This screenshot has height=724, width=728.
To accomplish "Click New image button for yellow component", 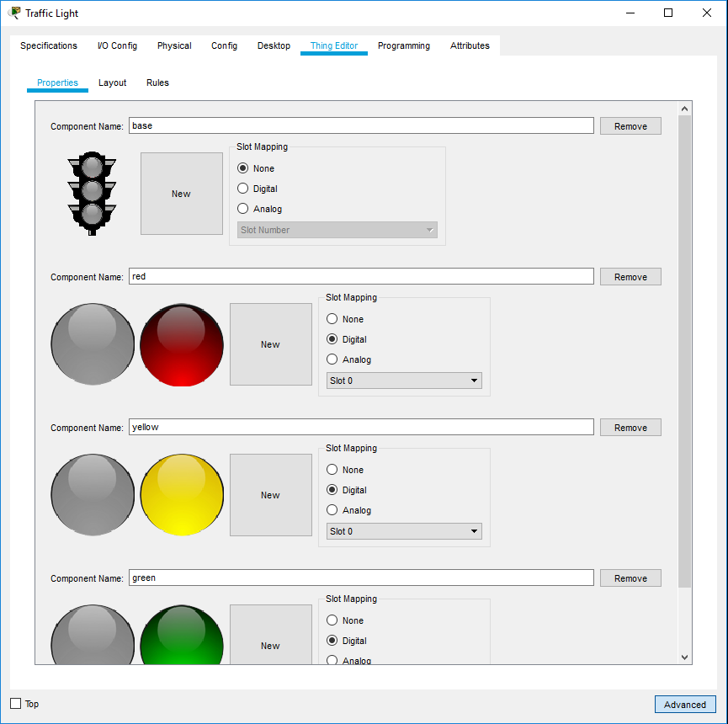I will click(x=271, y=495).
